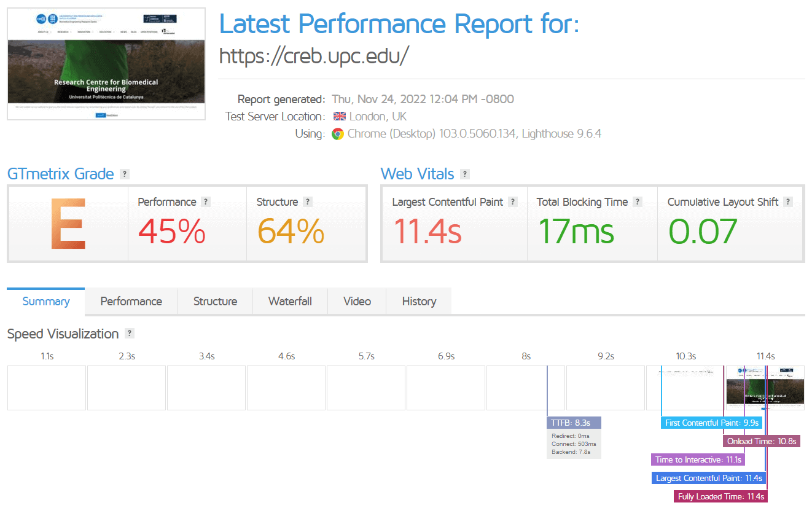Click the https://creb.upc.edu/ URL link
This screenshot has height=516, width=812.
click(x=314, y=56)
